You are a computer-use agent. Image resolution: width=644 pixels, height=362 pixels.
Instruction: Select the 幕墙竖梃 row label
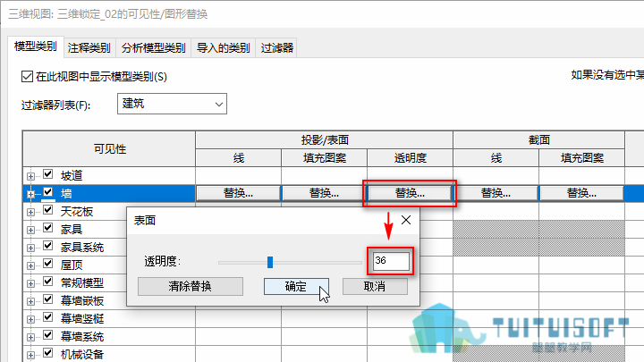pos(82,318)
